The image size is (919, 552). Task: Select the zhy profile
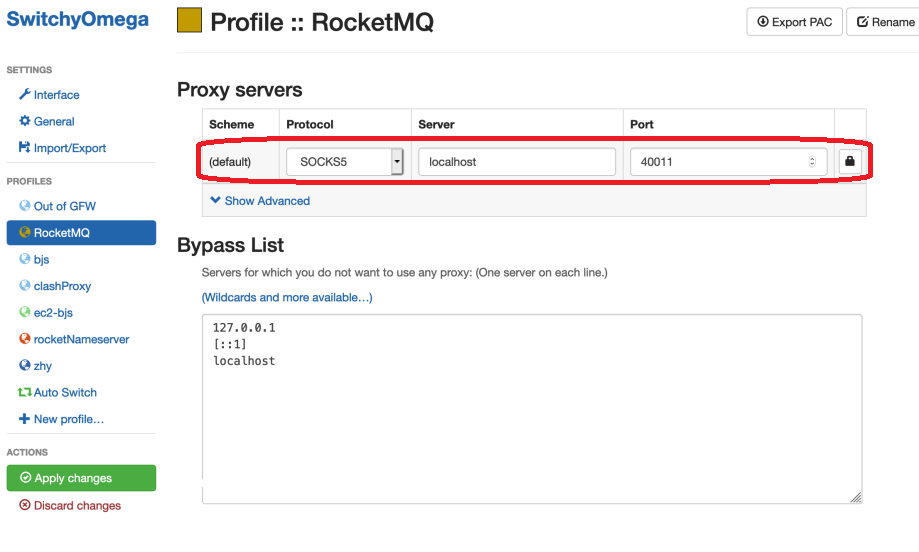(x=42, y=366)
